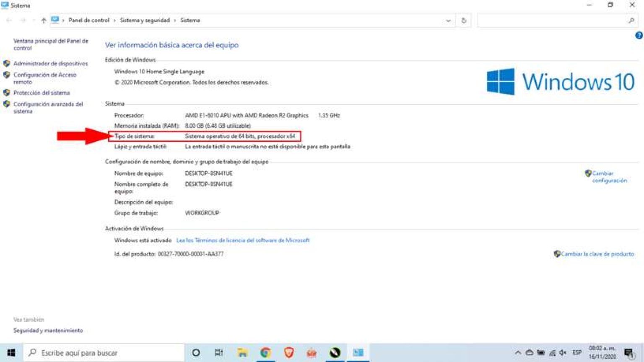Click the ESP language indicator
The width and height of the screenshot is (644, 362).
[x=577, y=352]
